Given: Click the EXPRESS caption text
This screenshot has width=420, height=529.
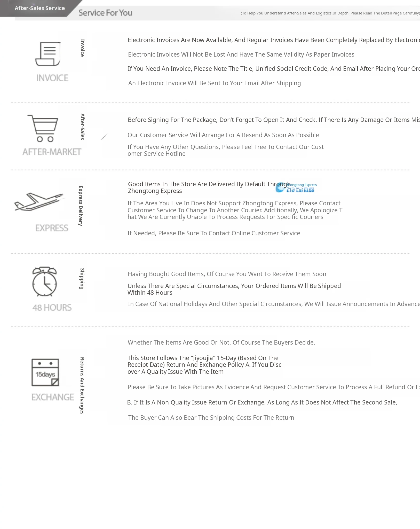Looking at the screenshot, I should (52, 228).
